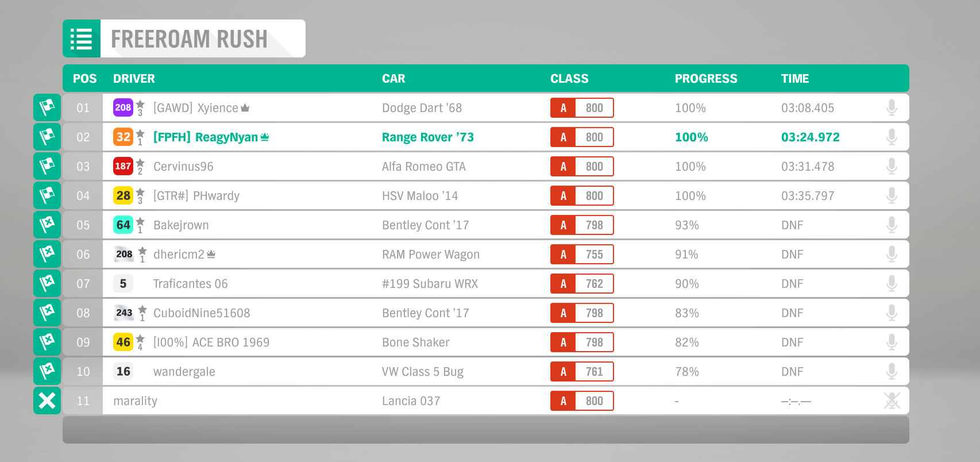
Task: Click the purple 208 level badge for Xyience
Action: (123, 107)
